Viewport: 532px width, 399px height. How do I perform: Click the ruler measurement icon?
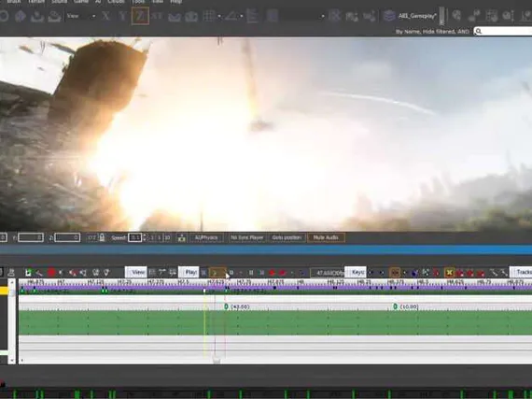pos(252,16)
